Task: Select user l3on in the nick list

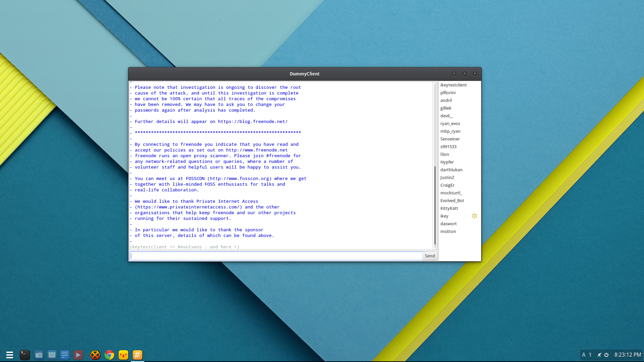Action: pyautogui.click(x=445, y=155)
